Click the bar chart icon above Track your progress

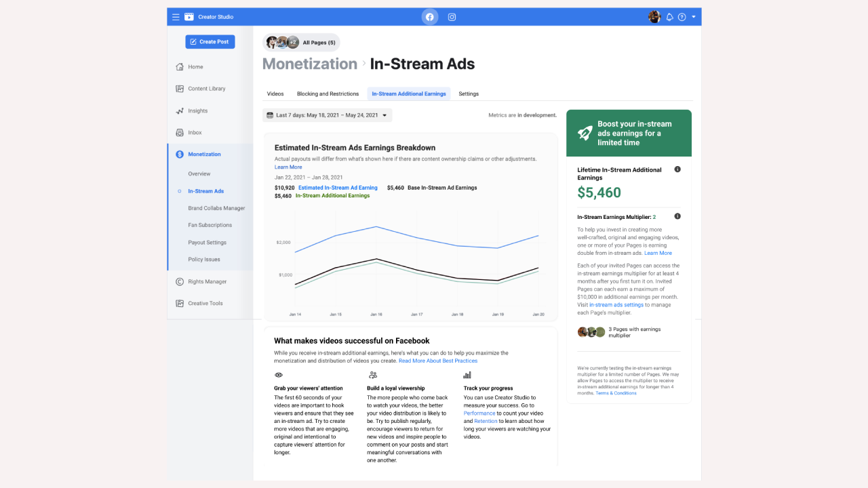[x=467, y=375]
